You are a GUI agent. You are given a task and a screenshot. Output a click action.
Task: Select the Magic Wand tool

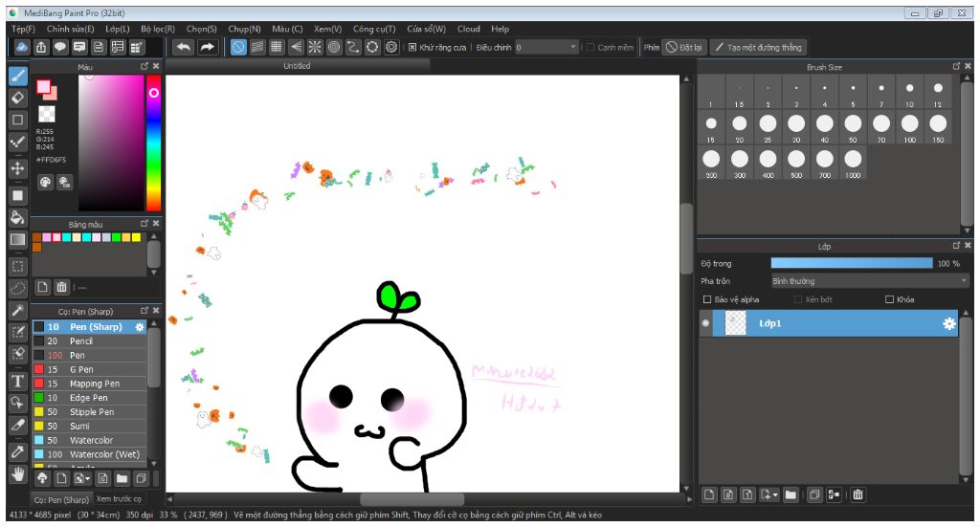point(17,310)
